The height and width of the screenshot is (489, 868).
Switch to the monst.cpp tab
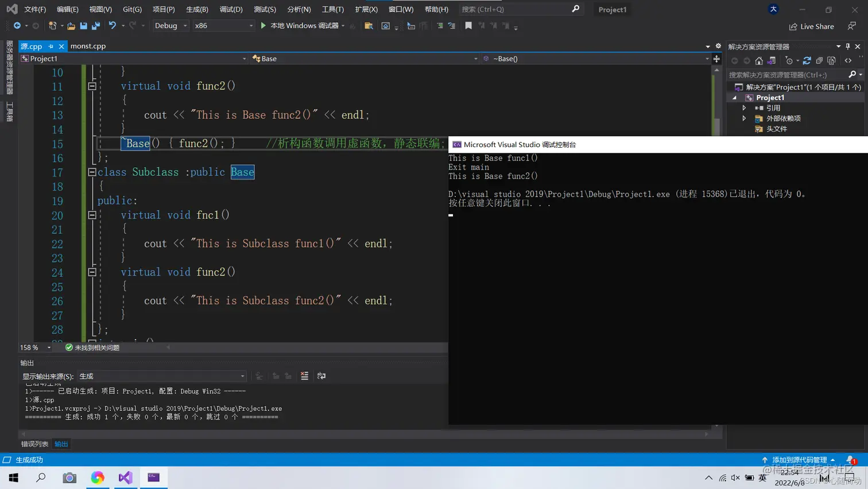coord(88,46)
